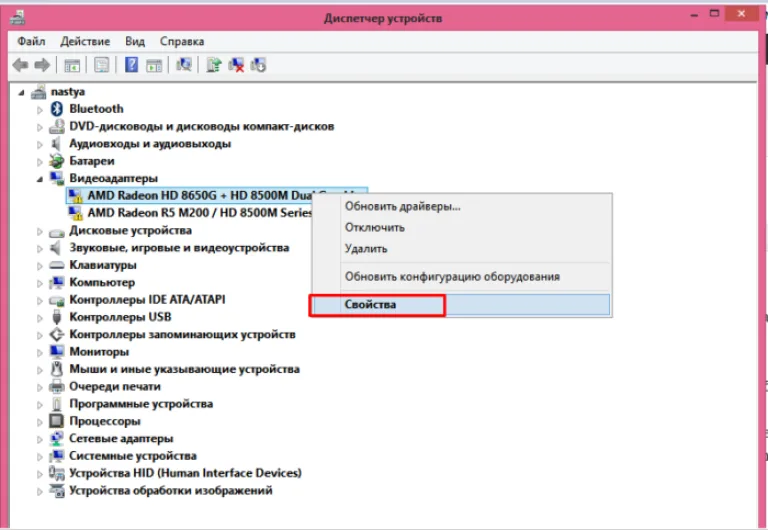
Task: Click the printer icon beside Очереди печати
Action: click(x=57, y=386)
